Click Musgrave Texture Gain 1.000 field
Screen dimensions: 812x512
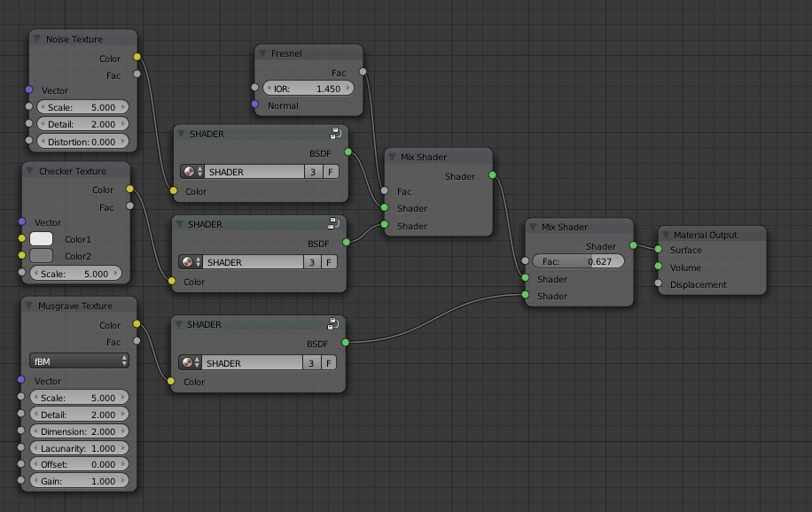point(79,481)
